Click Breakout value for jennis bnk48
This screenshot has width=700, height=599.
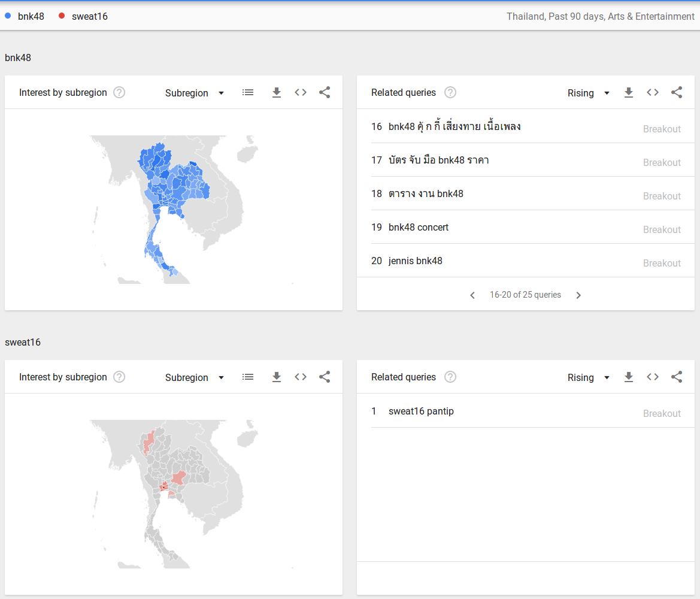662,263
